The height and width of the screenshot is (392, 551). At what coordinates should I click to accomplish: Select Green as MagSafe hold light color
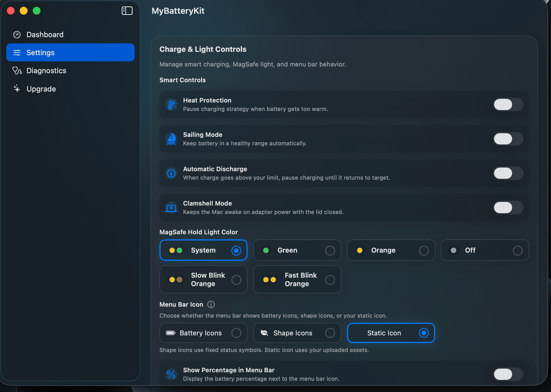click(297, 250)
